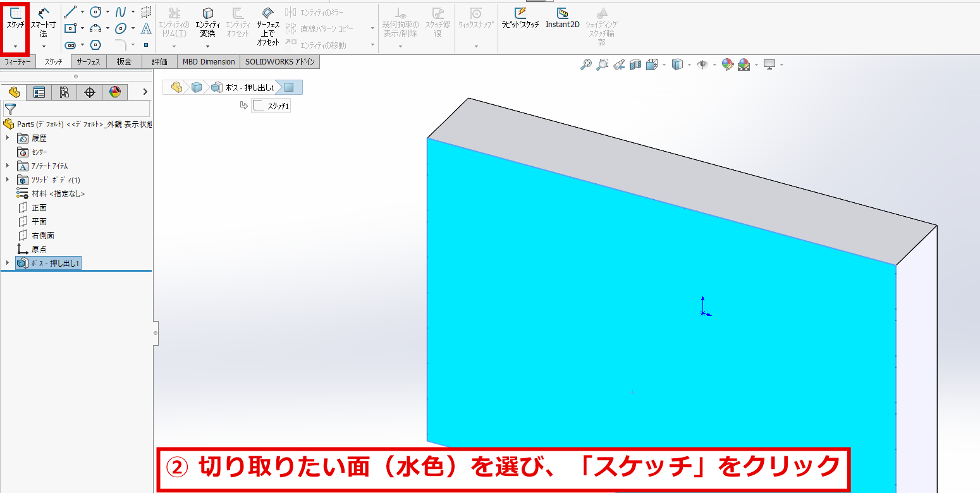Pick the Line sketch tool
The height and width of the screenshot is (493, 980).
tap(70, 12)
